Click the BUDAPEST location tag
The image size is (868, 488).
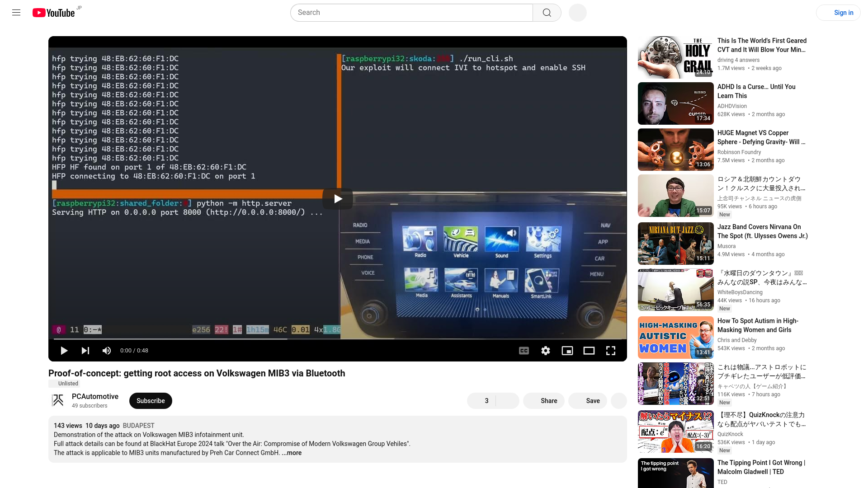click(x=138, y=426)
